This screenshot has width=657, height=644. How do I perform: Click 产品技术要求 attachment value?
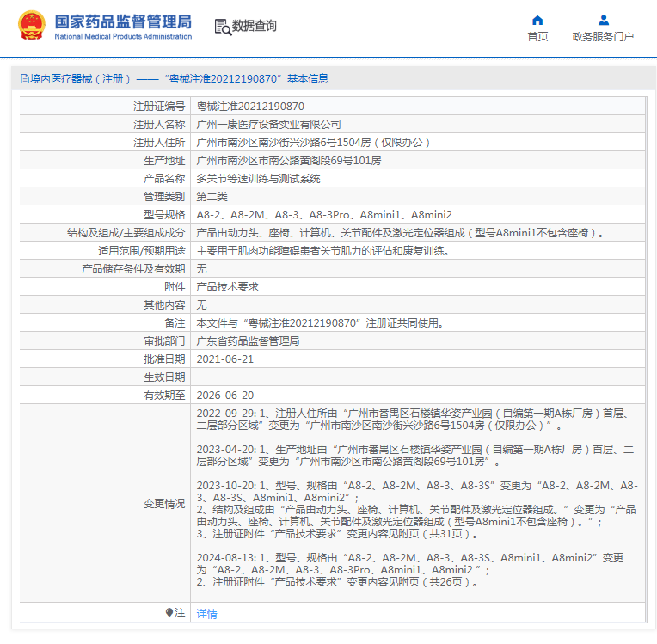pos(228,286)
